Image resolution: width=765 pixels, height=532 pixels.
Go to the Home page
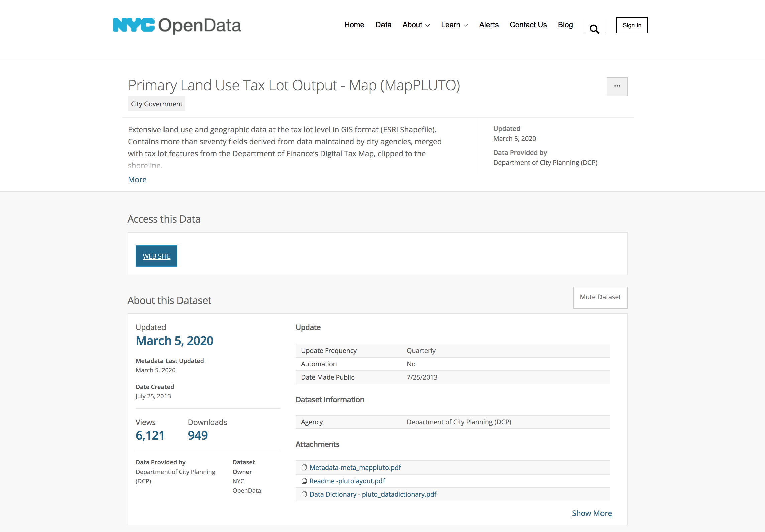pyautogui.click(x=354, y=25)
